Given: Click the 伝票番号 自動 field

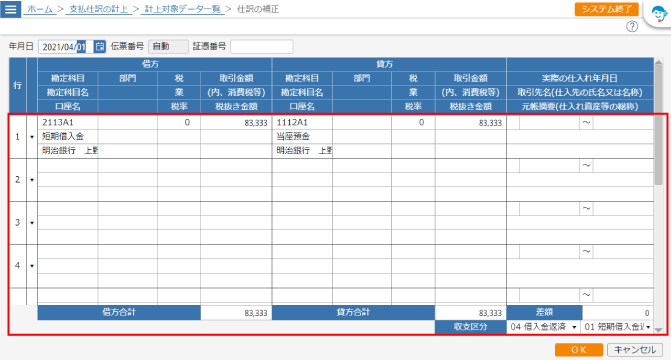Looking at the screenshot, I should coord(168,47).
